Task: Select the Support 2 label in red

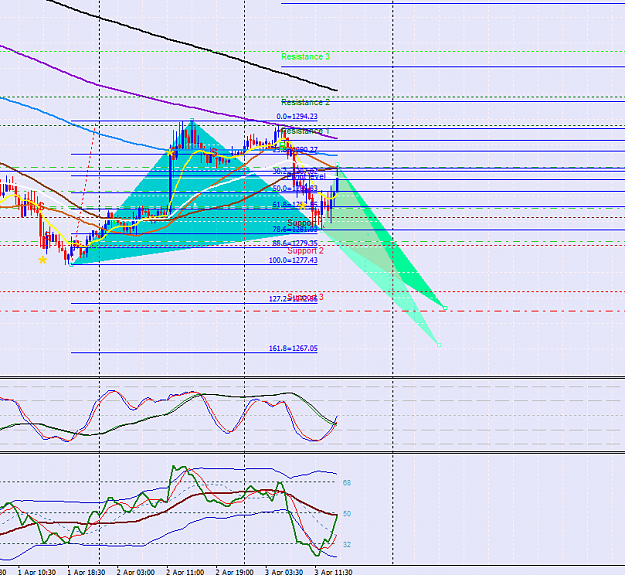Action: [305, 251]
